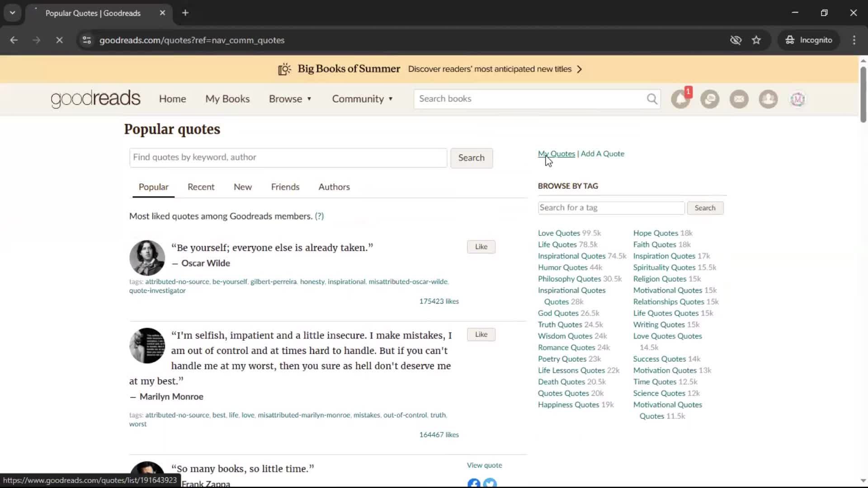868x488 pixels.
Task: Click the page vertical scrollbar thumb
Action: pyautogui.click(x=863, y=94)
